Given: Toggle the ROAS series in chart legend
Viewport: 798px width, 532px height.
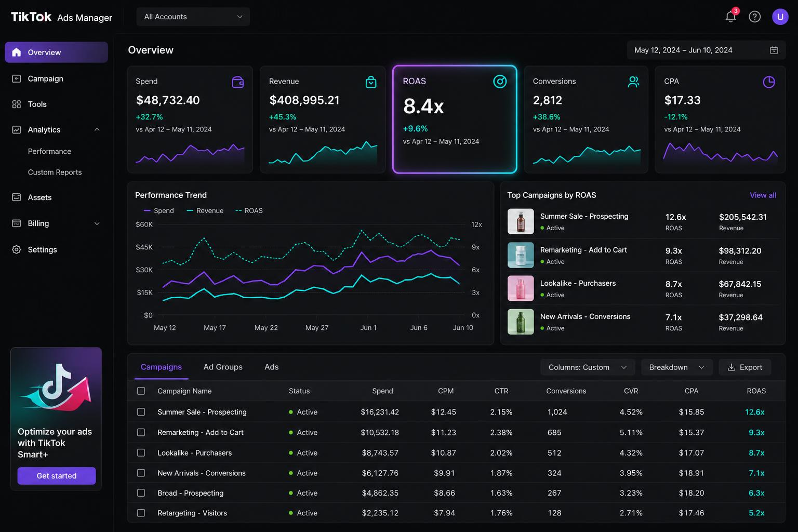Looking at the screenshot, I should [249, 210].
